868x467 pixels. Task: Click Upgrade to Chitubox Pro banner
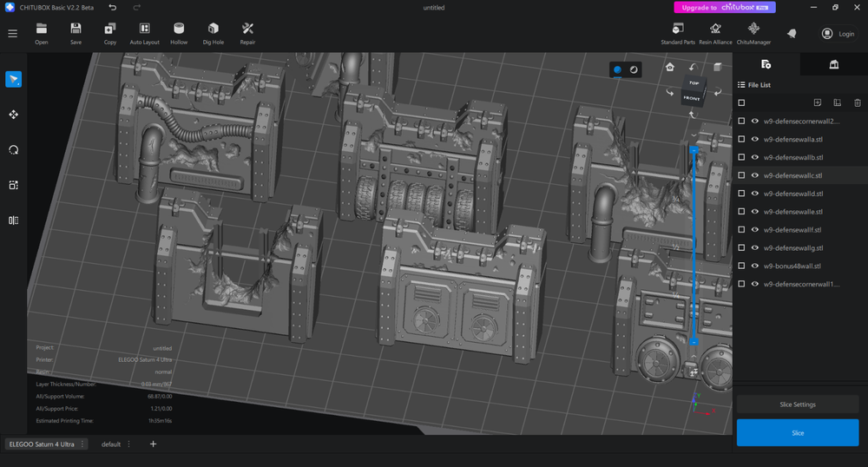click(725, 7)
